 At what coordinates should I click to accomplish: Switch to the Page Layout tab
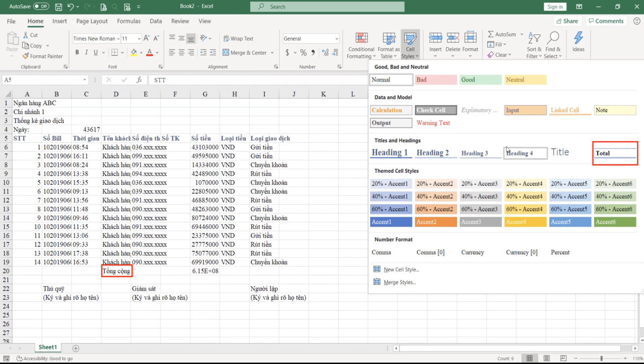(92, 21)
